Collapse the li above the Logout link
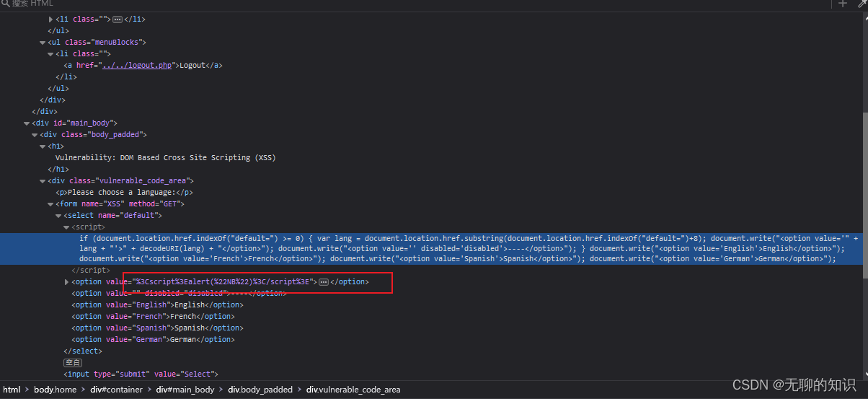 point(50,54)
